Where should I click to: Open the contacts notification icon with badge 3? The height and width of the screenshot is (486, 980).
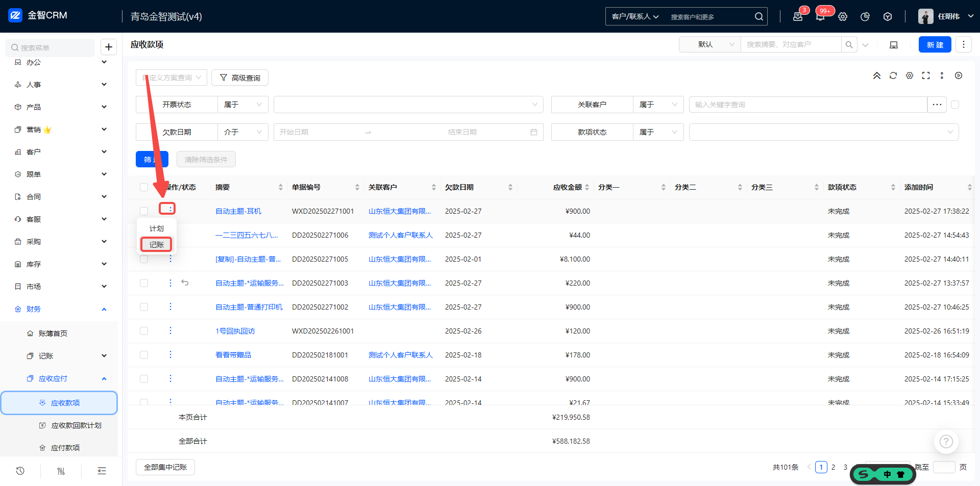coord(798,16)
